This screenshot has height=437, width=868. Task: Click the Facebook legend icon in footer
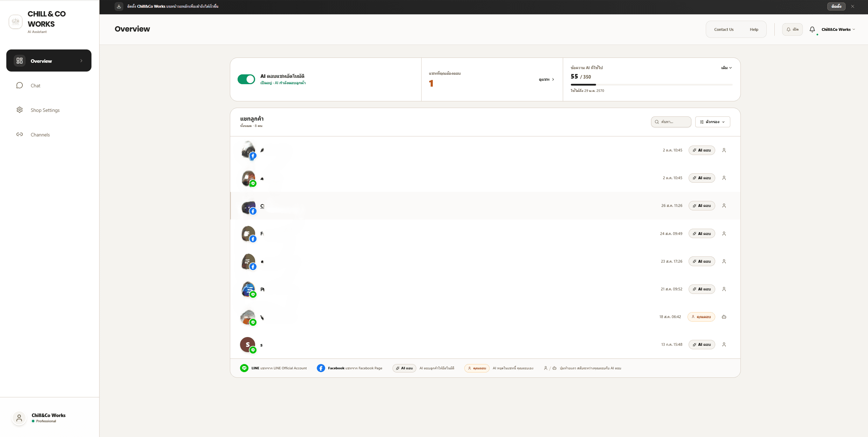point(321,368)
